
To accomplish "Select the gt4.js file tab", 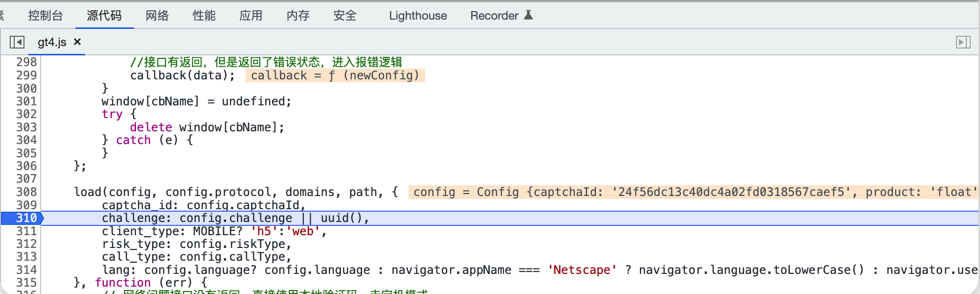I will coord(52,42).
